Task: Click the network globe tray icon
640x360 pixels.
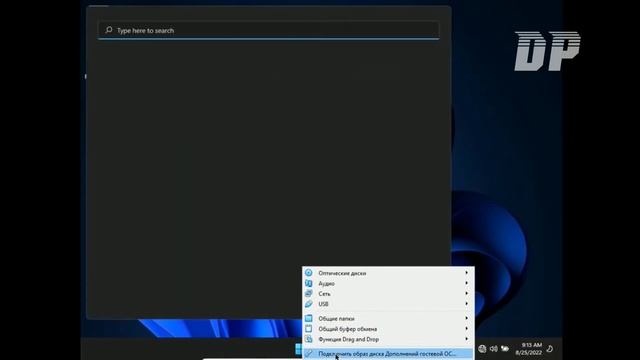Action: point(482,349)
